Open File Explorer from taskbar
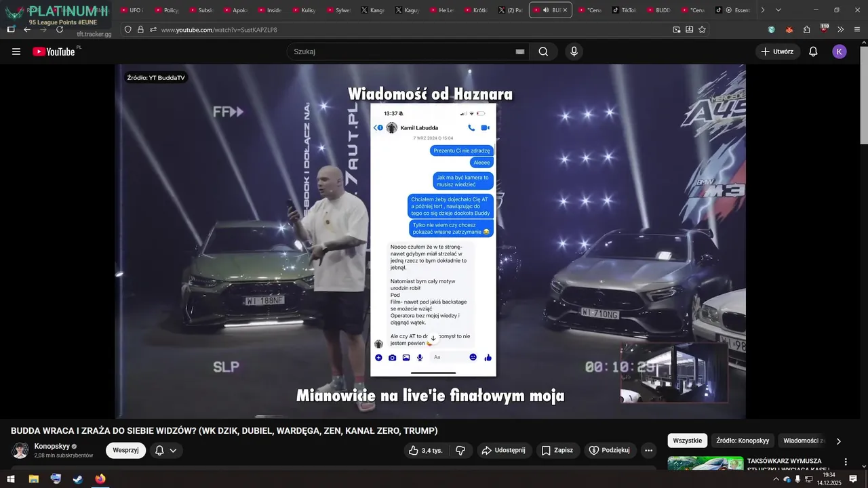Screen dimensions: 868x488 (33, 479)
